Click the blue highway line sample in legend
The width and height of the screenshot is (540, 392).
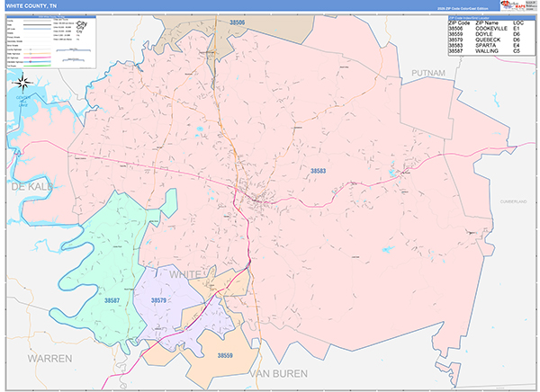coord(37,62)
